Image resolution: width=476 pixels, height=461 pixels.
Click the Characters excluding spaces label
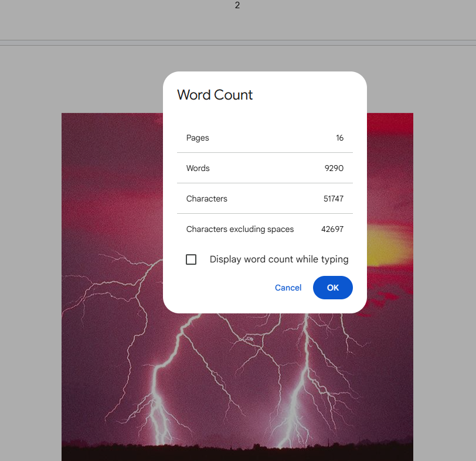240,229
